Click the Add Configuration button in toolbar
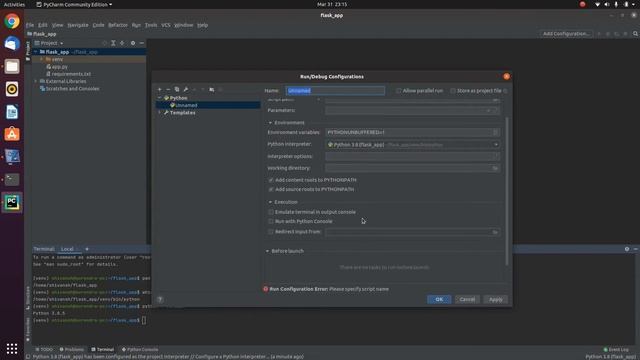 coord(566,33)
